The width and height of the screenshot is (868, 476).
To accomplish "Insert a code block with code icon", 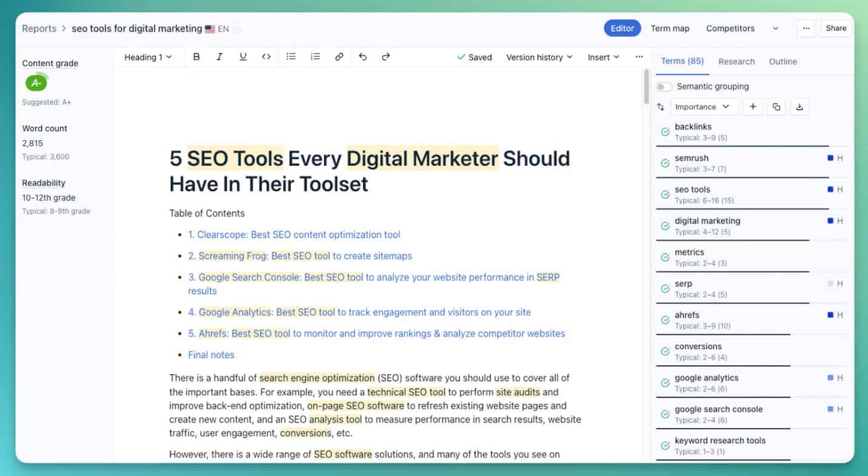I will tap(266, 57).
